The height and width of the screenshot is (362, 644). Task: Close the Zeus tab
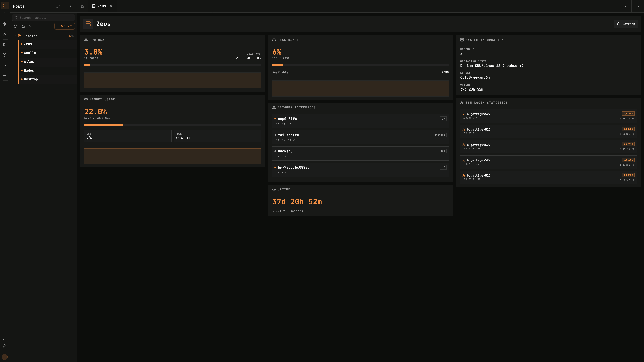click(111, 6)
